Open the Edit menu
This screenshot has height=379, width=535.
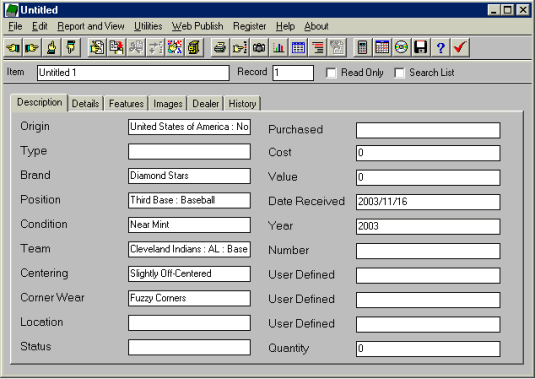(40, 26)
